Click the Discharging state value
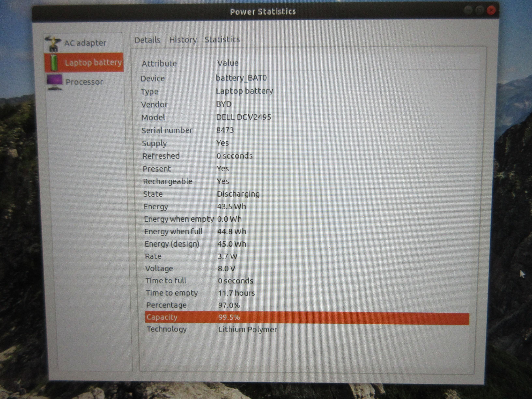 (238, 194)
